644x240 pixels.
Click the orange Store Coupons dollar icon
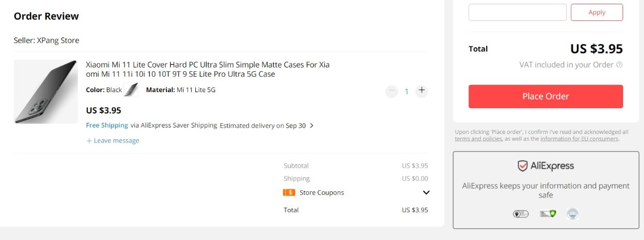point(289,192)
